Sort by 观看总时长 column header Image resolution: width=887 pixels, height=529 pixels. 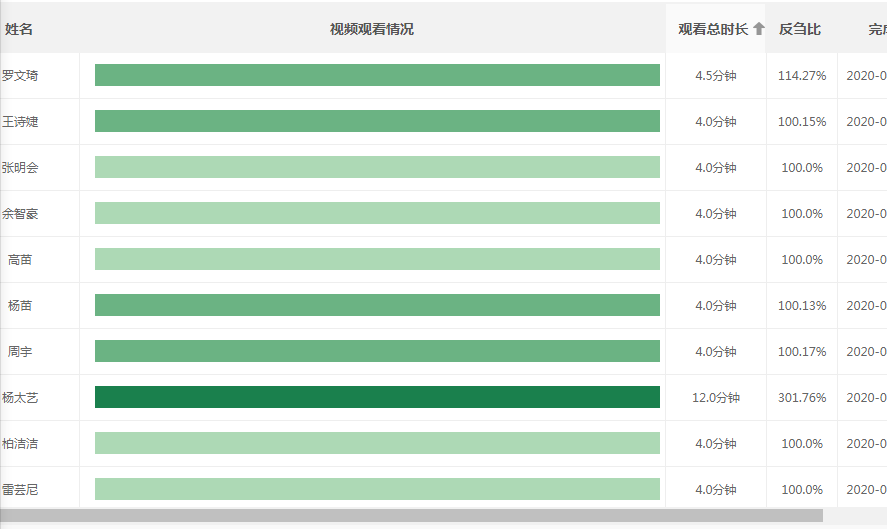pyautogui.click(x=713, y=29)
